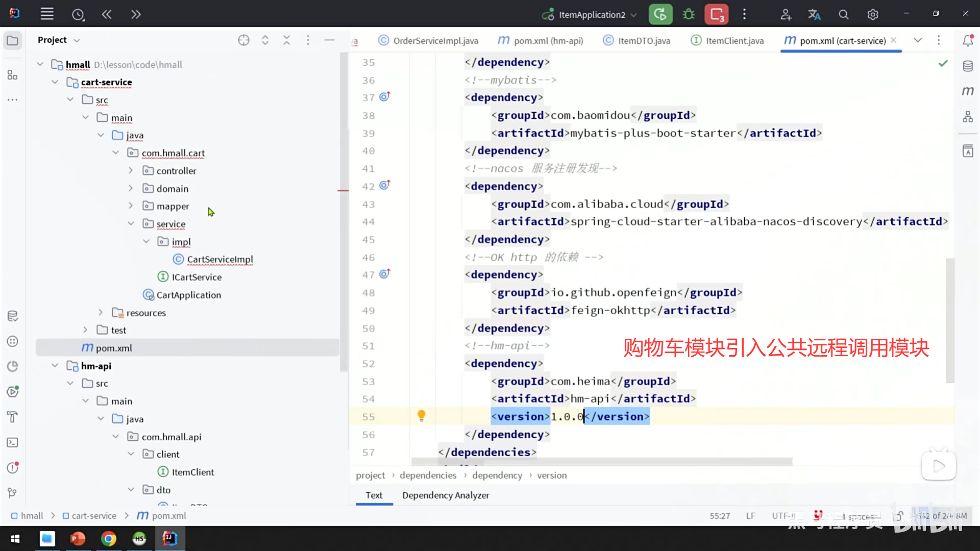Collapse the cart-service module node
This screenshot has width=980, height=551.
(x=55, y=82)
